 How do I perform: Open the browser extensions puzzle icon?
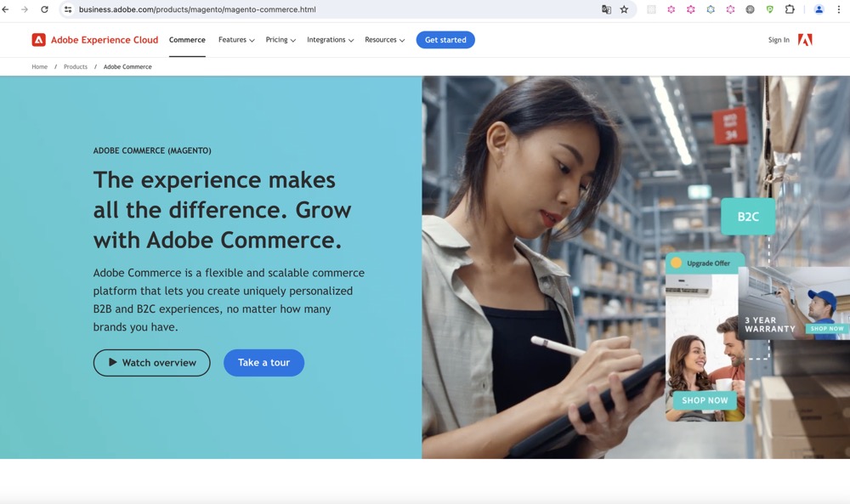pyautogui.click(x=790, y=9)
